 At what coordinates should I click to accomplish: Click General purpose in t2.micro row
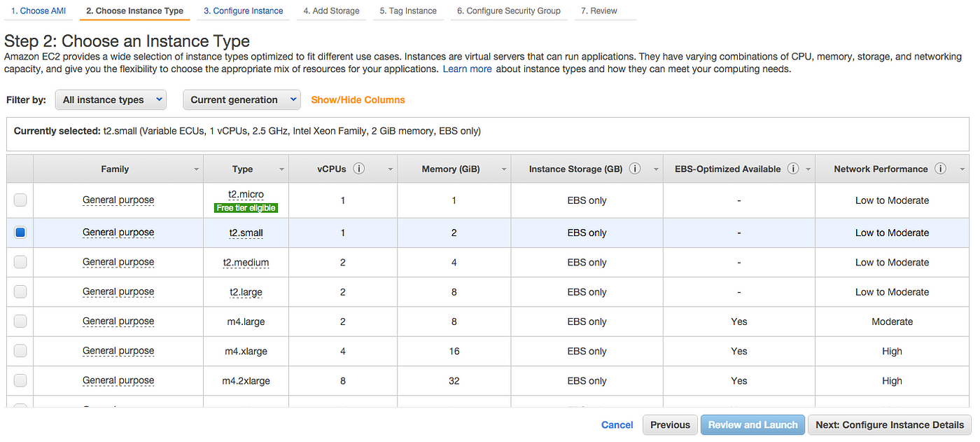point(118,200)
